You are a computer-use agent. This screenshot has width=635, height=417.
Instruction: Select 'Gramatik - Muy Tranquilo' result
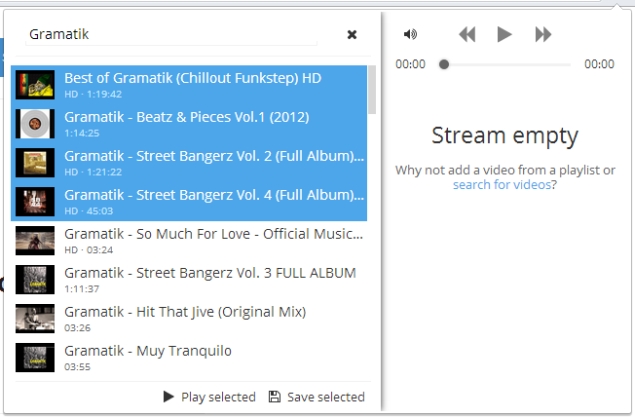coord(189,357)
